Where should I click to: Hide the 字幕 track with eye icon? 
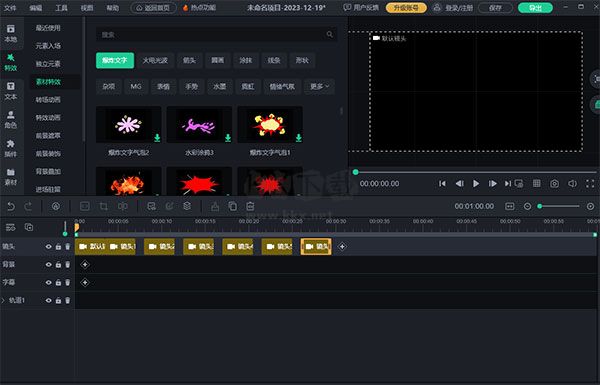tap(48, 282)
